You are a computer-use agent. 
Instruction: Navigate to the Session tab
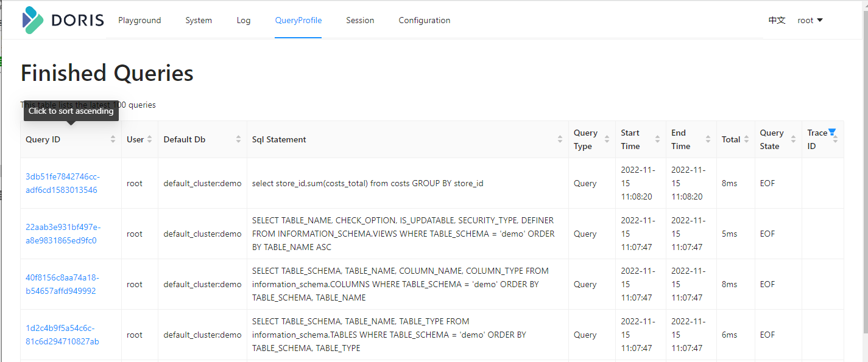[360, 20]
